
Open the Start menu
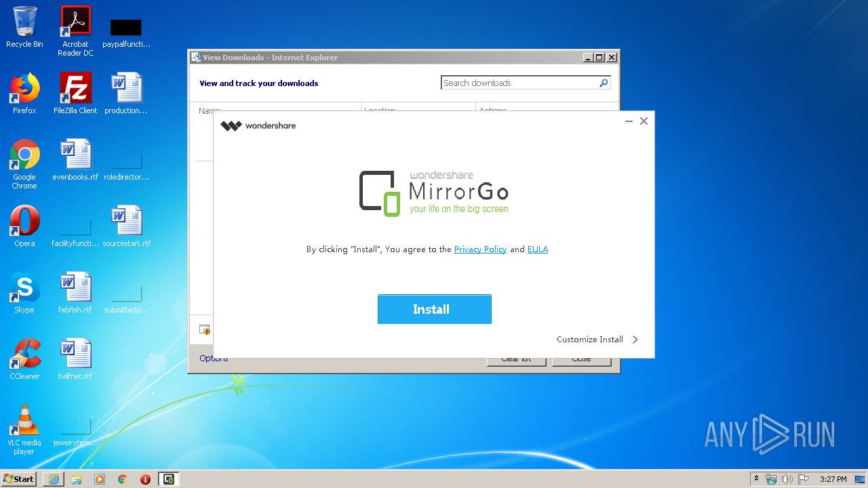(x=18, y=479)
